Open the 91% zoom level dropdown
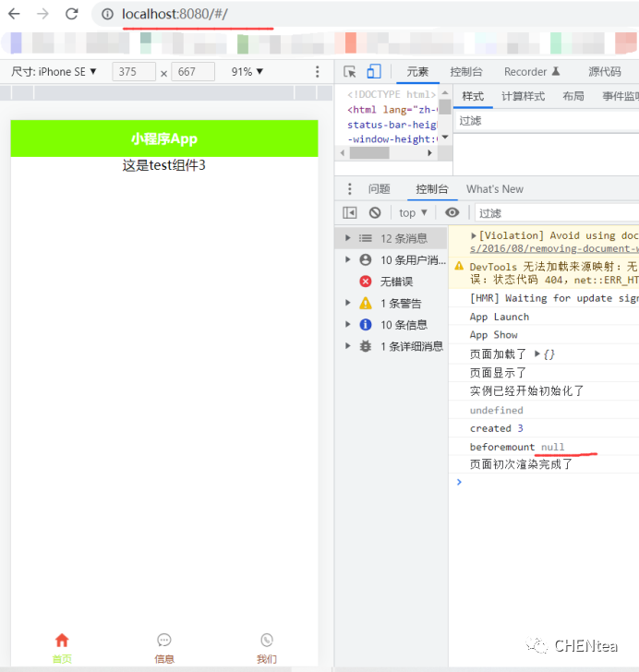639x672 pixels. point(247,72)
